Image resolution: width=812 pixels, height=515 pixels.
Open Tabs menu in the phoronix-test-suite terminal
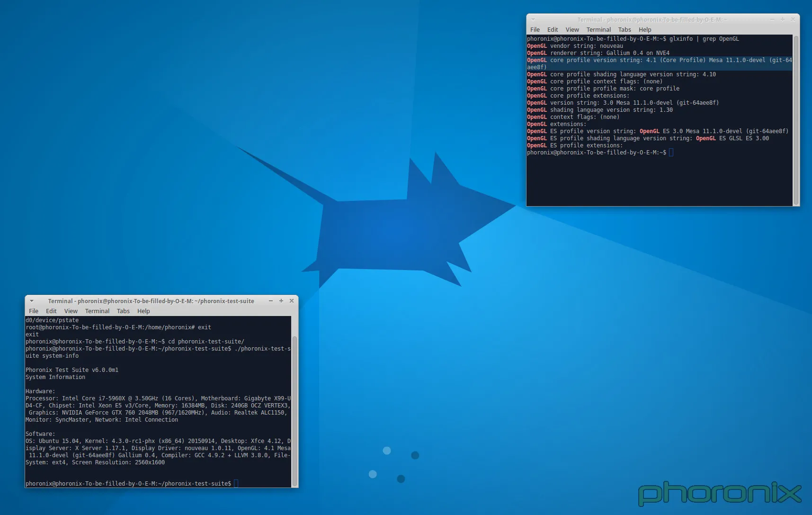123,311
